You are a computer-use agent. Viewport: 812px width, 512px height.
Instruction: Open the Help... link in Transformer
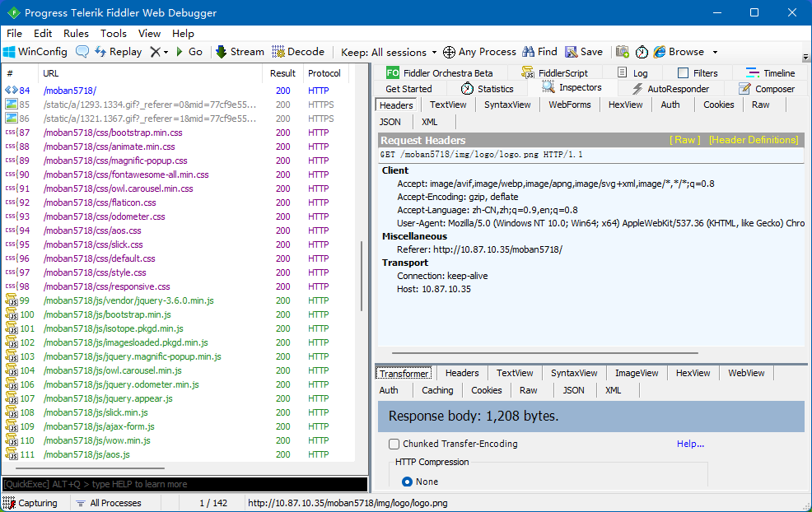pyautogui.click(x=690, y=445)
